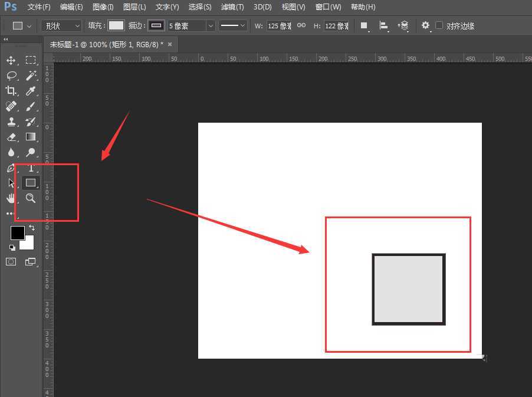The image size is (532, 397).
Task: Choose the Zoom magnifier tool
Action: point(31,198)
